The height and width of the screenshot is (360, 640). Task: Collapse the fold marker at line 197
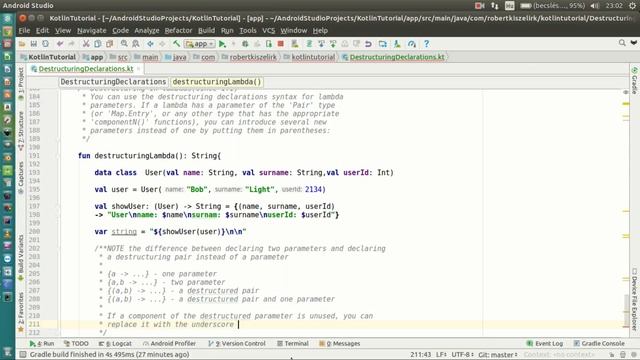(x=58, y=207)
